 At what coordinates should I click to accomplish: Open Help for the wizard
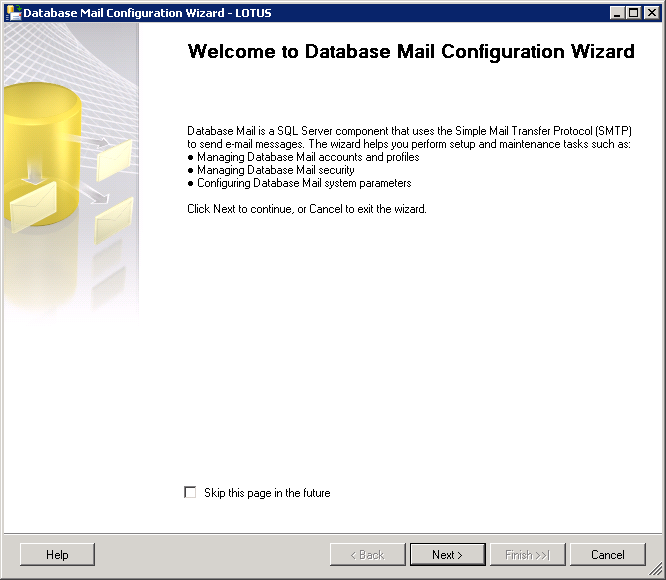point(57,555)
